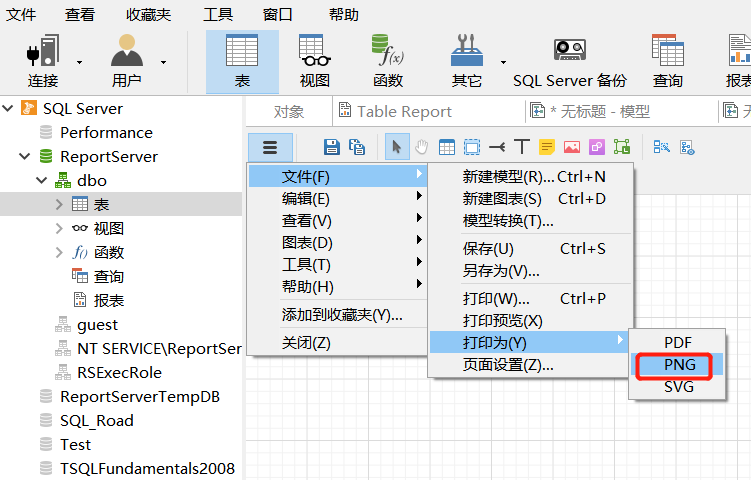Choose the text label T tool

(x=521, y=147)
